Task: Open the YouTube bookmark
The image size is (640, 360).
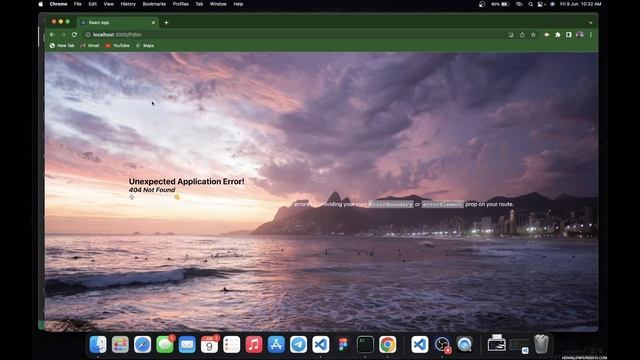Action: click(118, 46)
